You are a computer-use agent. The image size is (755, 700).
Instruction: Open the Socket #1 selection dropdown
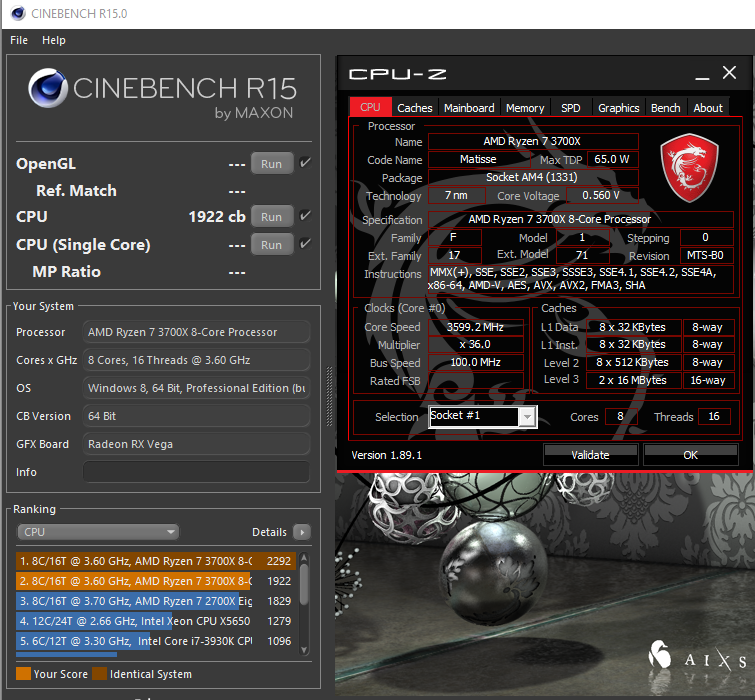(x=482, y=416)
